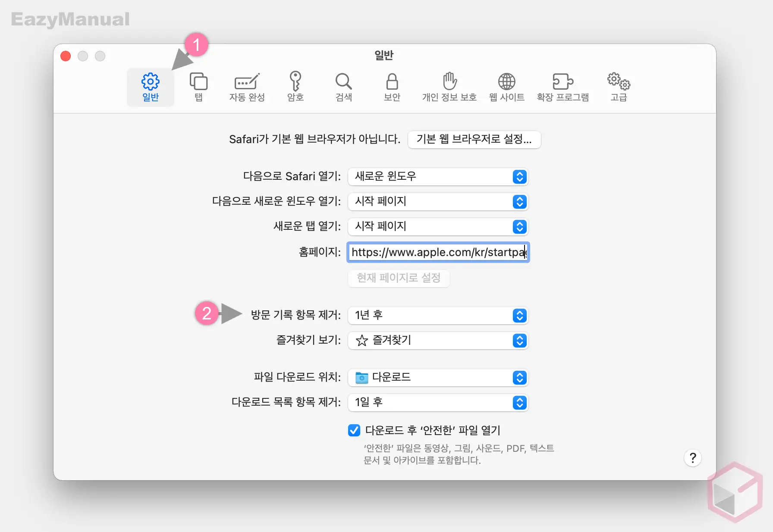Open the 웹 사이트 globe pane

point(507,87)
